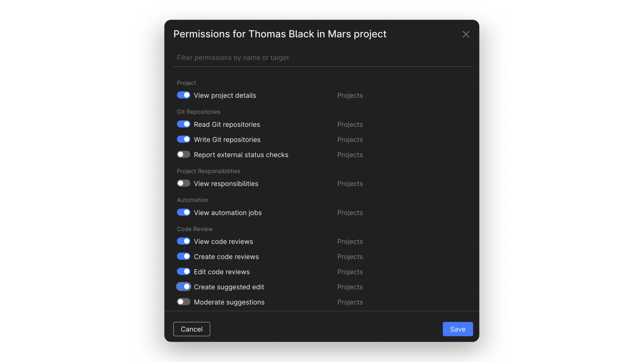The height and width of the screenshot is (362, 644).
Task: Click Projects target beside View automation jobs
Action: (x=350, y=213)
